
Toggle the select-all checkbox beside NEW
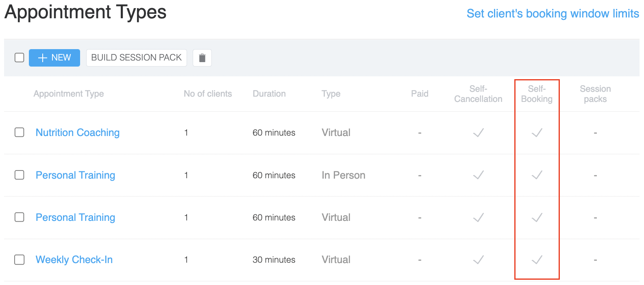click(x=20, y=58)
